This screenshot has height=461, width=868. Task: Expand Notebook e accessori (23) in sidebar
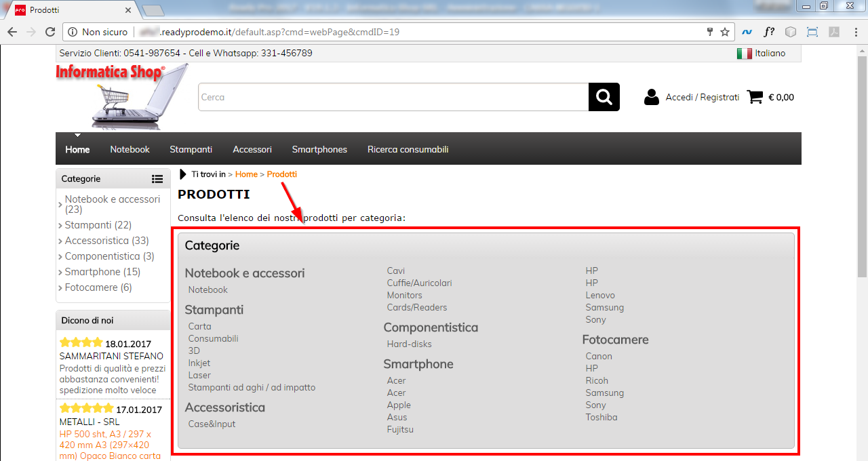[x=112, y=204]
